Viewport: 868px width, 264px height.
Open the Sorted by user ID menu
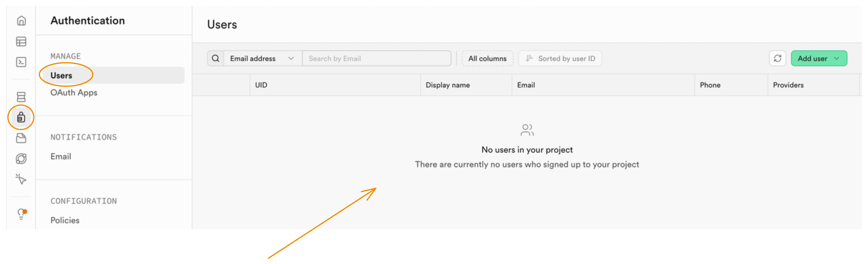(560, 59)
